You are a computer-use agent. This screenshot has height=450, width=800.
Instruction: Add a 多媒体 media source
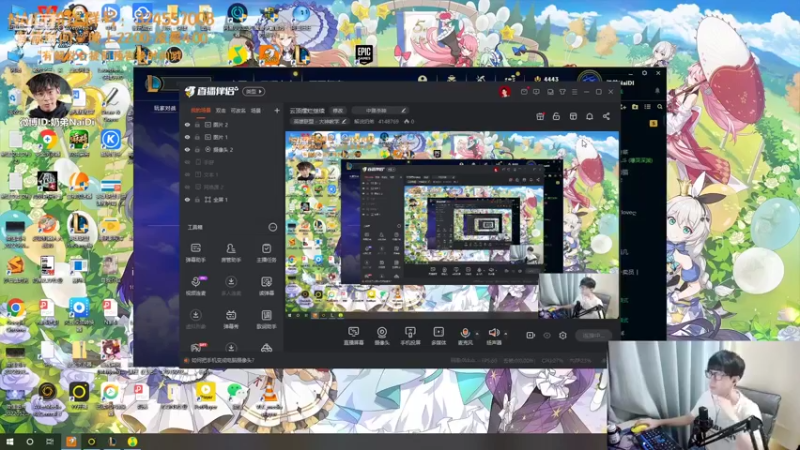point(438,336)
